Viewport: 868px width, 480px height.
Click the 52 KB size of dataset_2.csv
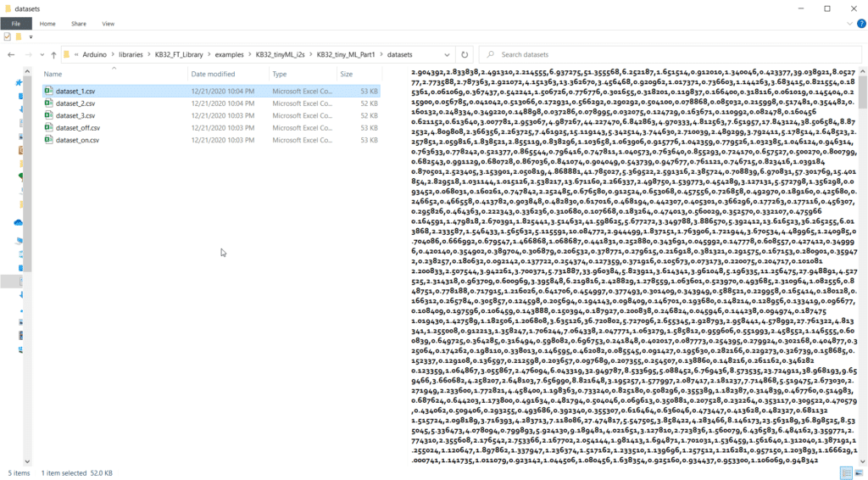point(370,103)
